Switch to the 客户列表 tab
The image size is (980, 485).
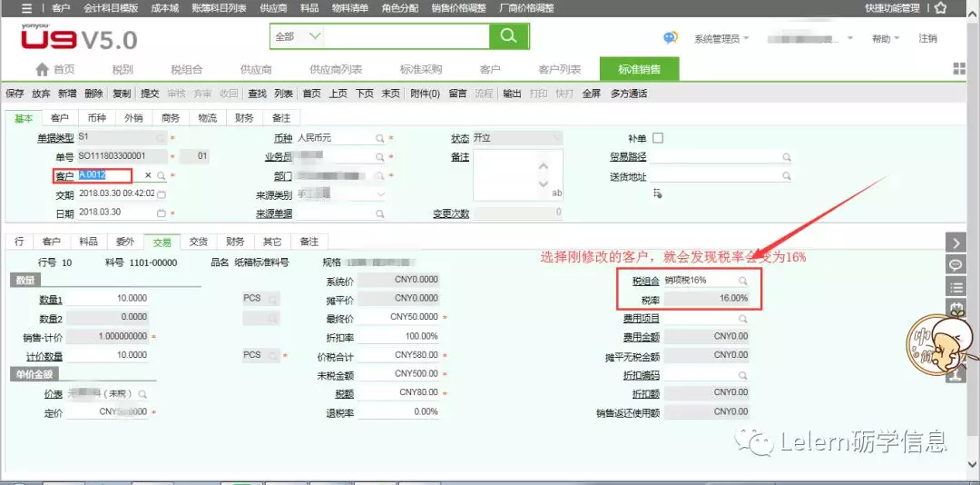(x=559, y=69)
